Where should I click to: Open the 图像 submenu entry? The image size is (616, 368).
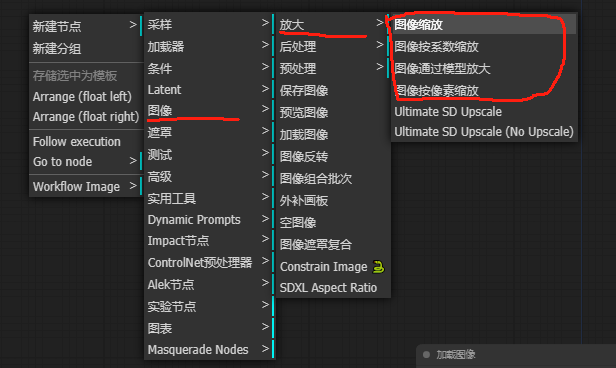[210, 110]
